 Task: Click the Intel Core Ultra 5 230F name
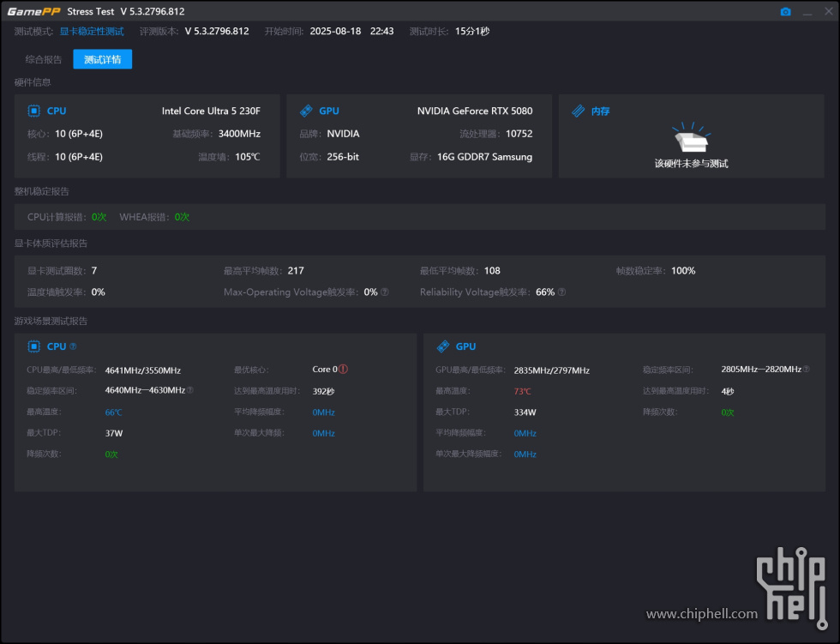click(211, 111)
